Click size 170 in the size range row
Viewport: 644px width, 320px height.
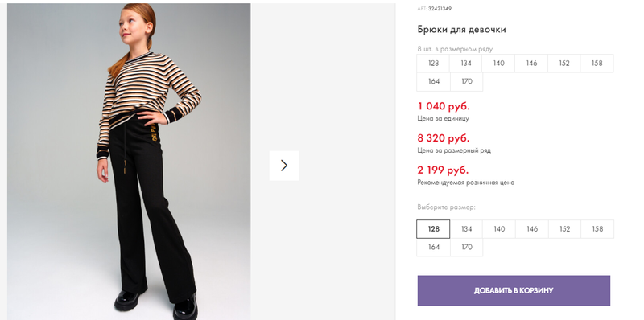click(467, 82)
